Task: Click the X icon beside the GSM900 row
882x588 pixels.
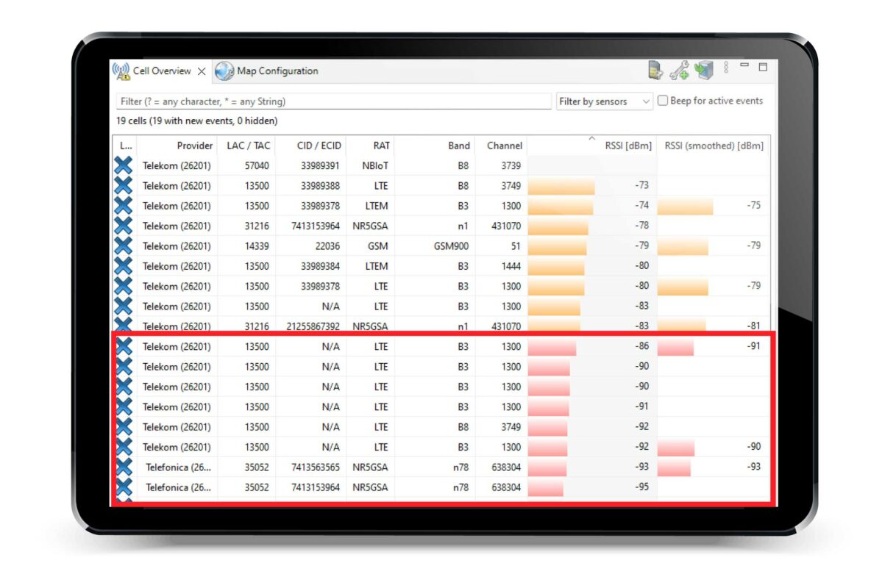Action: (123, 245)
